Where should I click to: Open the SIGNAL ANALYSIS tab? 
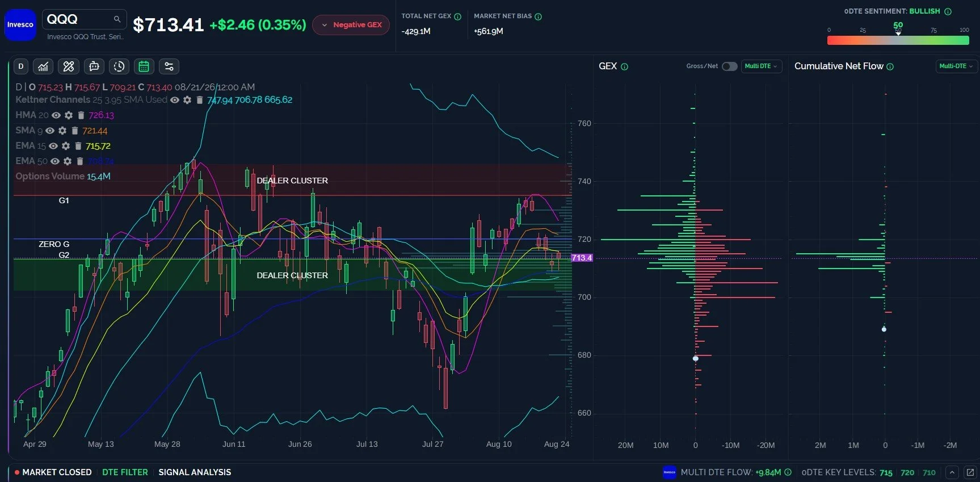195,472
